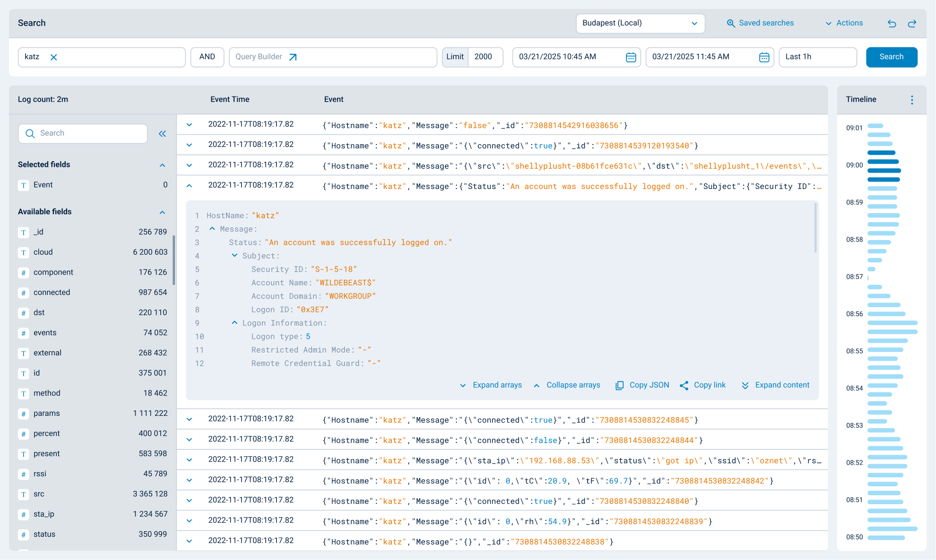
Task: Click the external field type icon
Action: [23, 353]
